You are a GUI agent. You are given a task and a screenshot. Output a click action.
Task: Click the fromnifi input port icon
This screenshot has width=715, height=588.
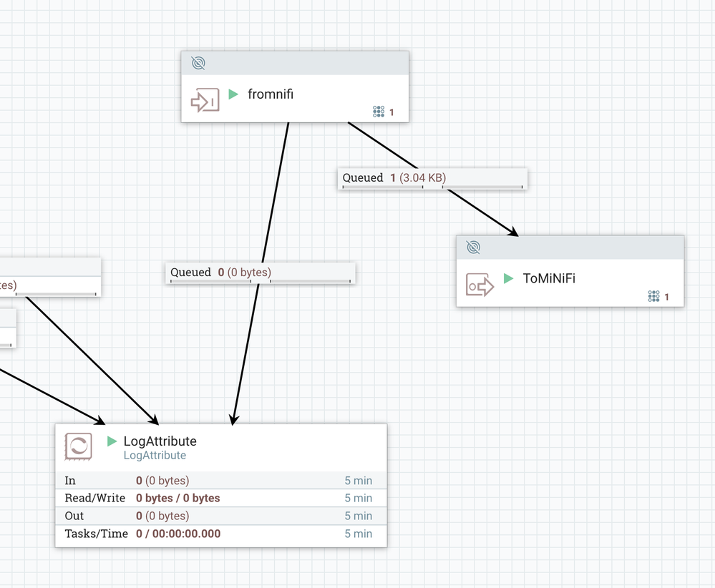point(205,100)
